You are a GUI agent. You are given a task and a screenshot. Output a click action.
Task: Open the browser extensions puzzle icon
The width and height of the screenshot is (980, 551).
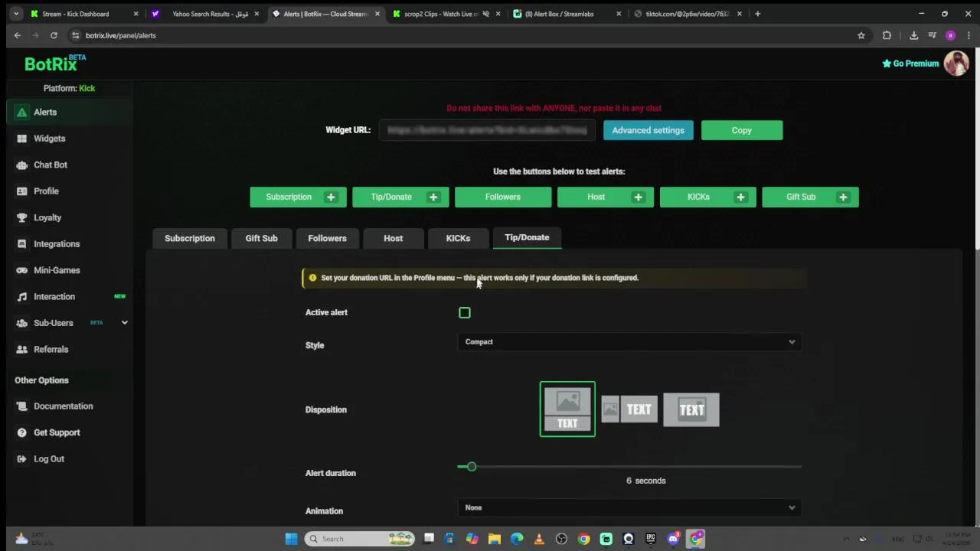coord(887,35)
